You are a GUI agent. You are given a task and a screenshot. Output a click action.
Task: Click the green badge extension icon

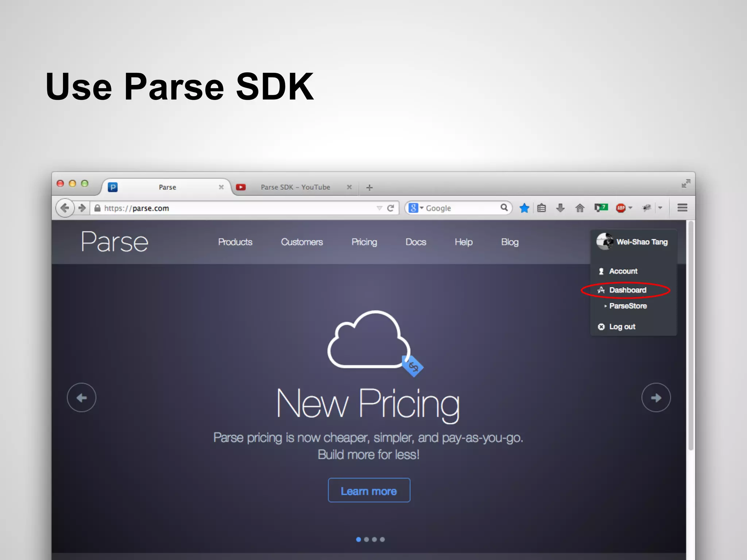click(601, 207)
